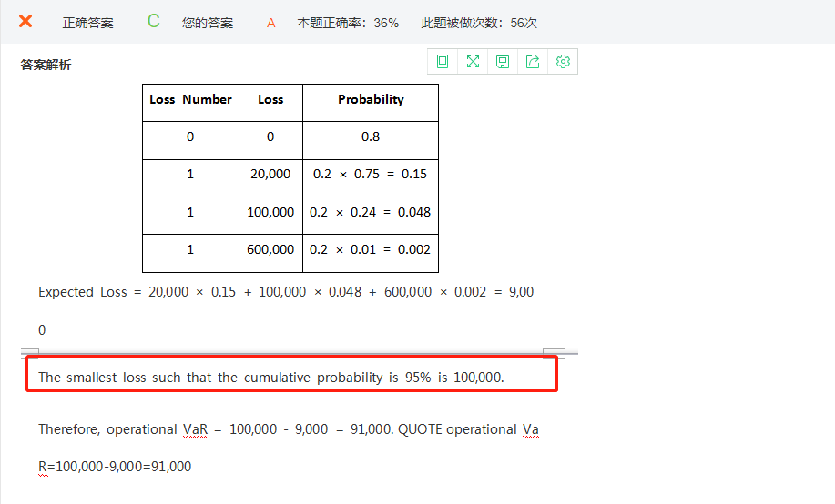Click the red-boxed cumulative probability sentence
This screenshot has height=504, width=835.
coord(271,377)
